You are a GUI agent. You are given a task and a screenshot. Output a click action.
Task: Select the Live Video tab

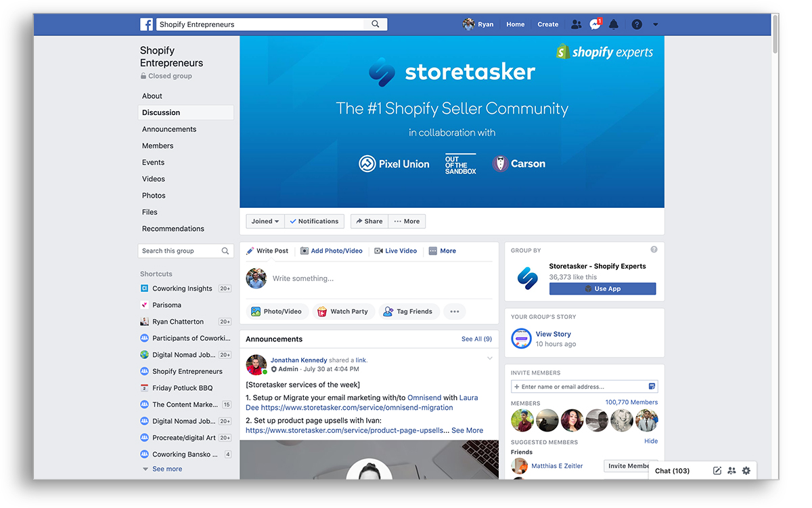point(396,251)
